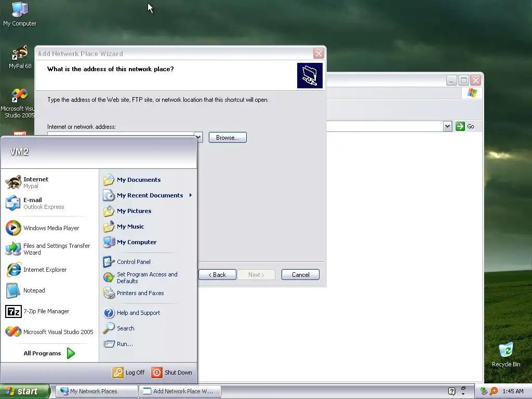Open My Computer from Start menu
The image size is (532, 399).
click(148, 242)
